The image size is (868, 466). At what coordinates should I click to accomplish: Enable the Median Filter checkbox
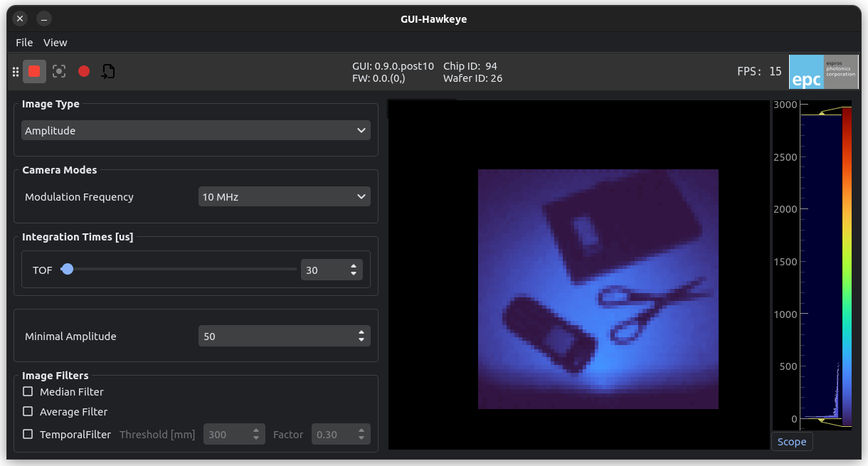pos(28,391)
